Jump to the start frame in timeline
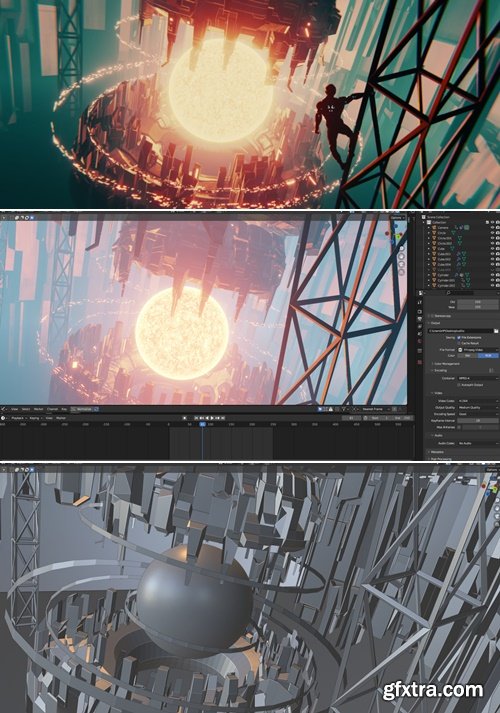Image resolution: width=500 pixels, height=713 pixels. (x=196, y=418)
